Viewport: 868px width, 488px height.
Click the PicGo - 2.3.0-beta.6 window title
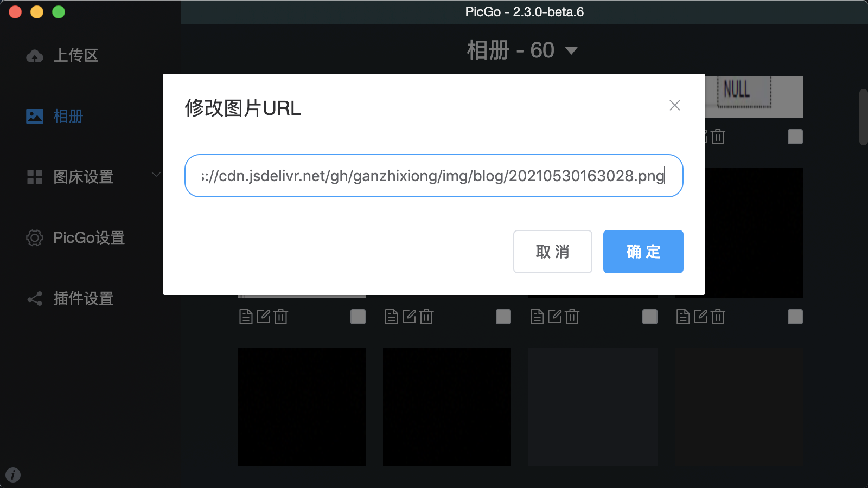point(525,12)
